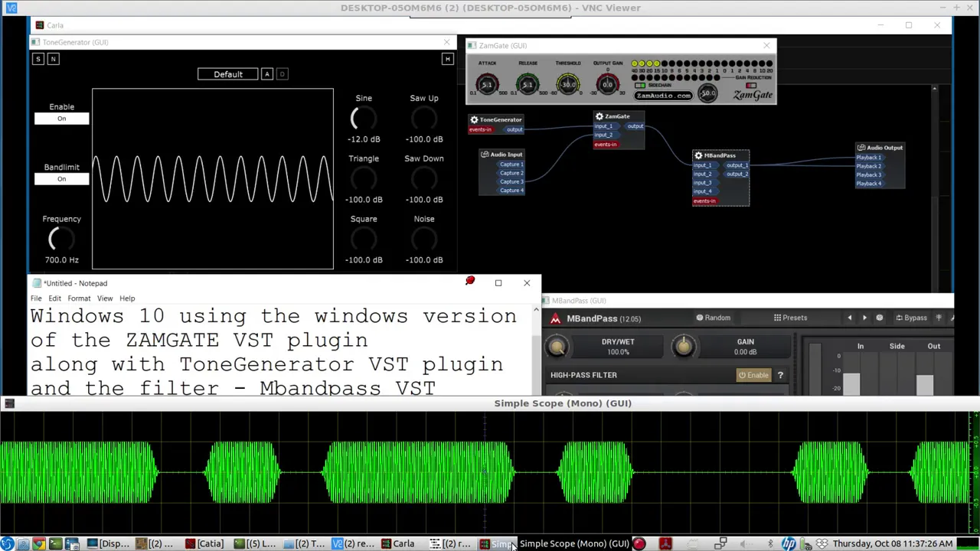Go to next MBandPass preset arrow
Screen dimensions: 980x551
point(864,318)
